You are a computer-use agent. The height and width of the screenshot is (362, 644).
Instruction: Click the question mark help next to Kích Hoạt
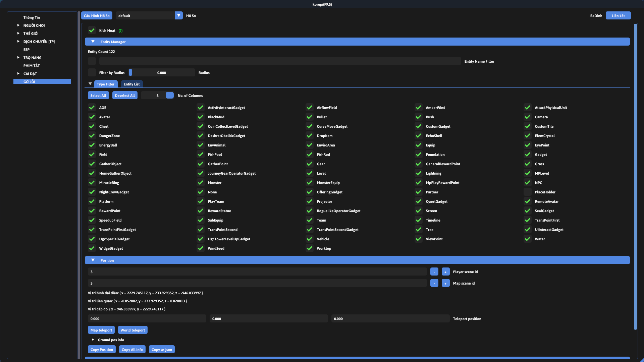120,31
